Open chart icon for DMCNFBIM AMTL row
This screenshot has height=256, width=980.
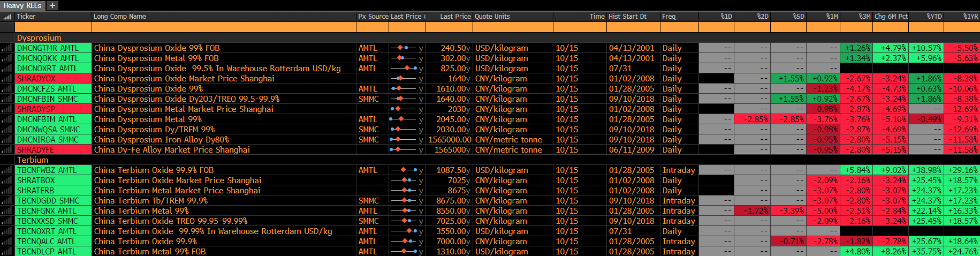point(7,119)
